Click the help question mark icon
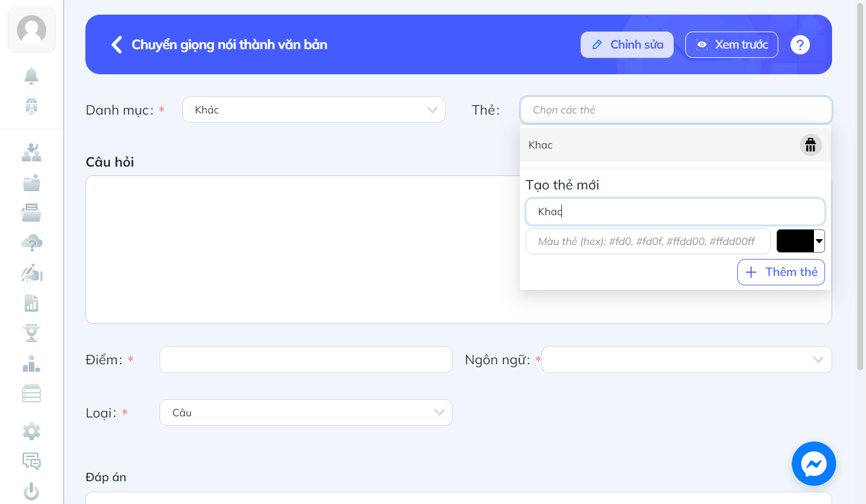 coord(800,44)
